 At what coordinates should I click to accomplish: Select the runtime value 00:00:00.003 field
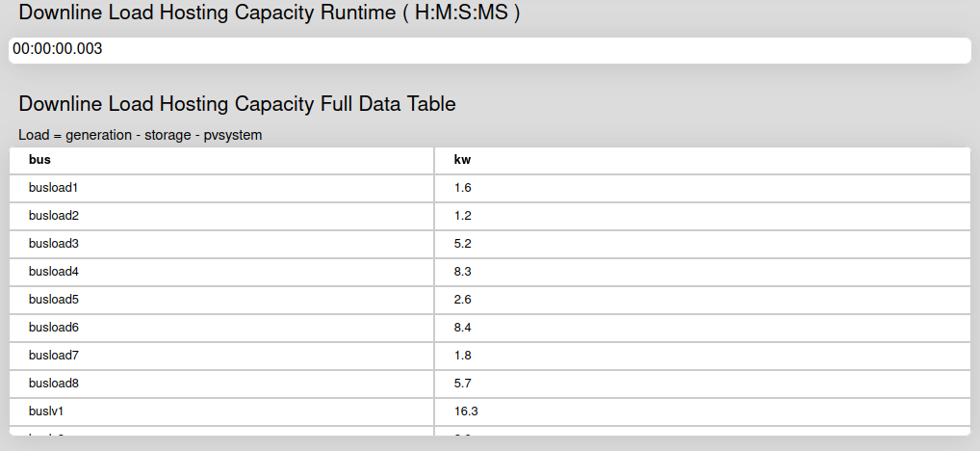click(490, 50)
